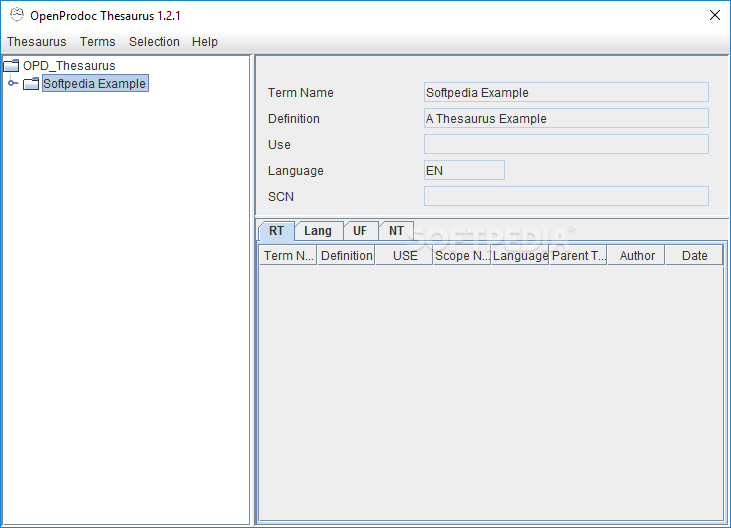Open the Selection menu
Image resolution: width=731 pixels, height=528 pixels.
154,42
